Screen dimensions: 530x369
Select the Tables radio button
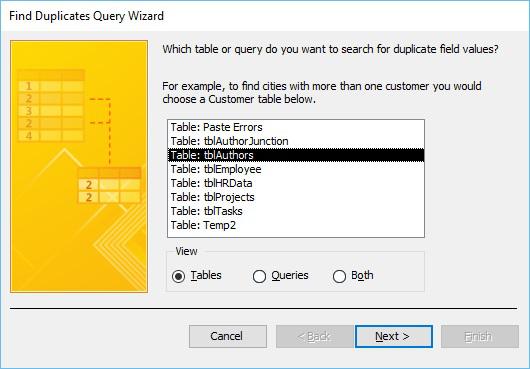point(178,276)
